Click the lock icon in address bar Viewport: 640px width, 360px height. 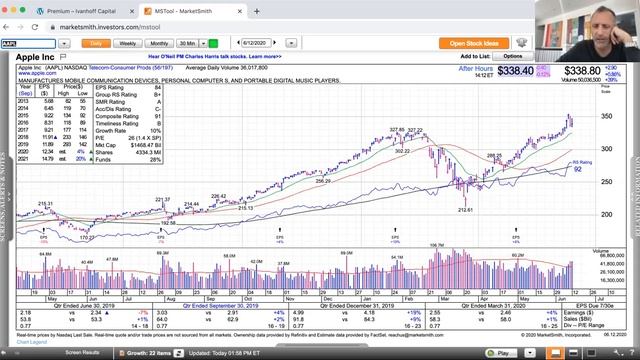52,27
